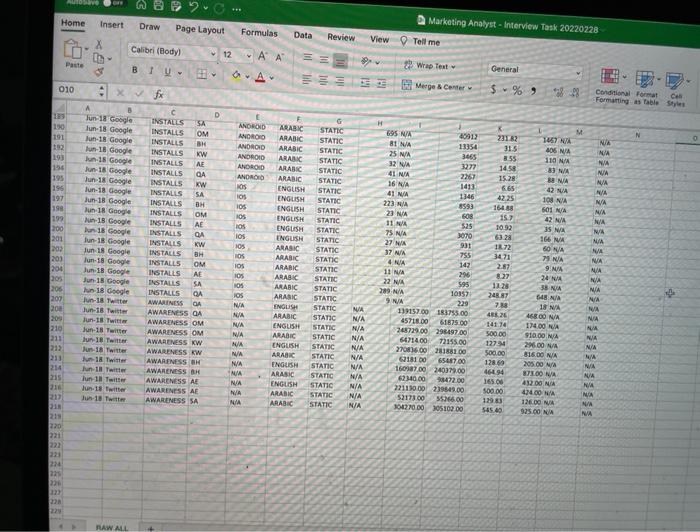700x532 pixels.
Task: Click the Center text icon
Action: (x=323, y=81)
